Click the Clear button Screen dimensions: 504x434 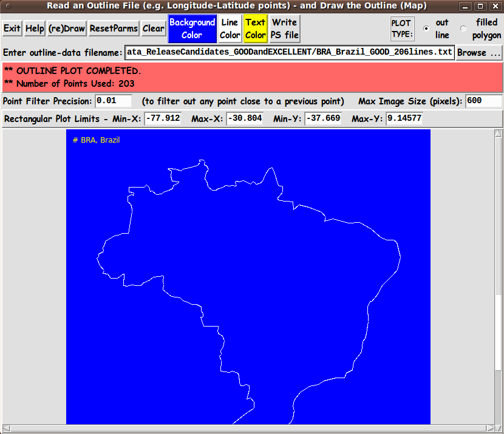click(x=153, y=29)
